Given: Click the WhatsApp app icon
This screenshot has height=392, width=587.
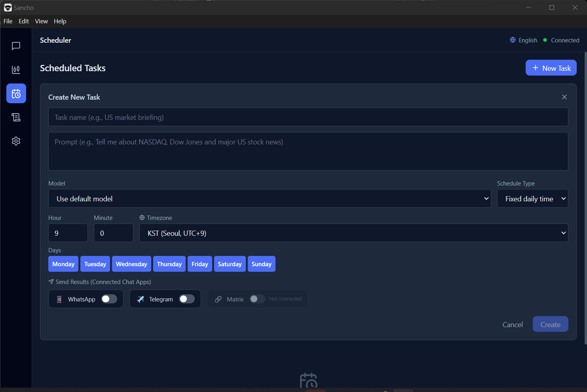Looking at the screenshot, I should 59,299.
